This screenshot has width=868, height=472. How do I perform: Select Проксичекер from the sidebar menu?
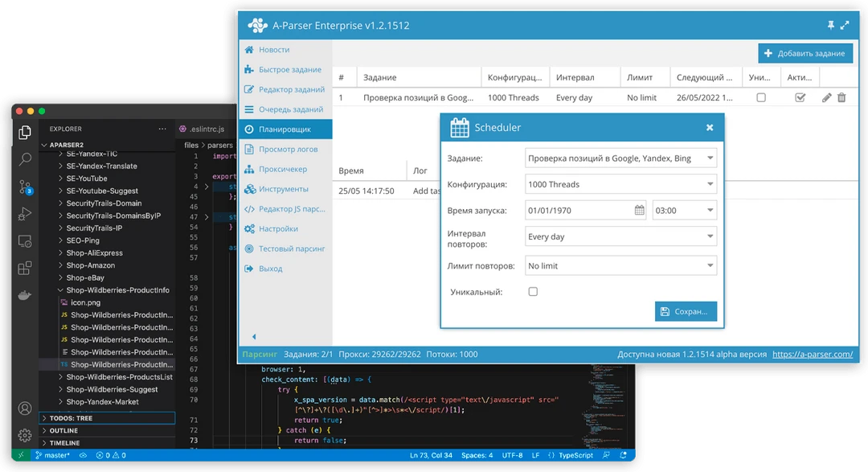283,169
